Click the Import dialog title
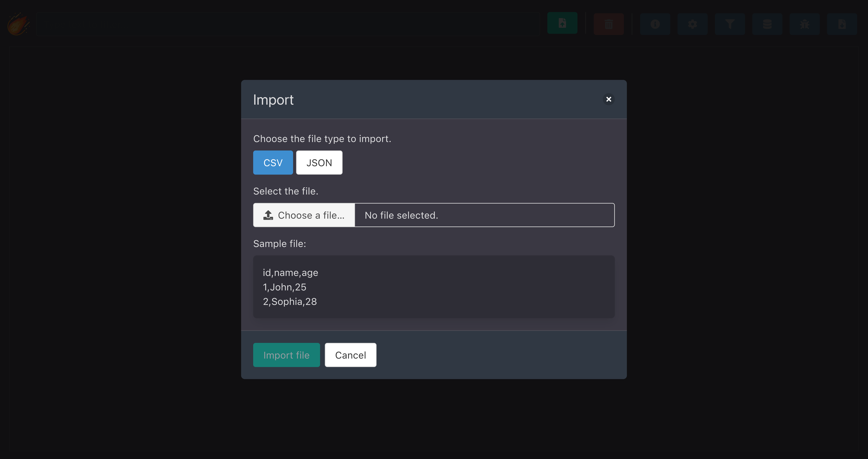The image size is (868, 459). coord(273,100)
